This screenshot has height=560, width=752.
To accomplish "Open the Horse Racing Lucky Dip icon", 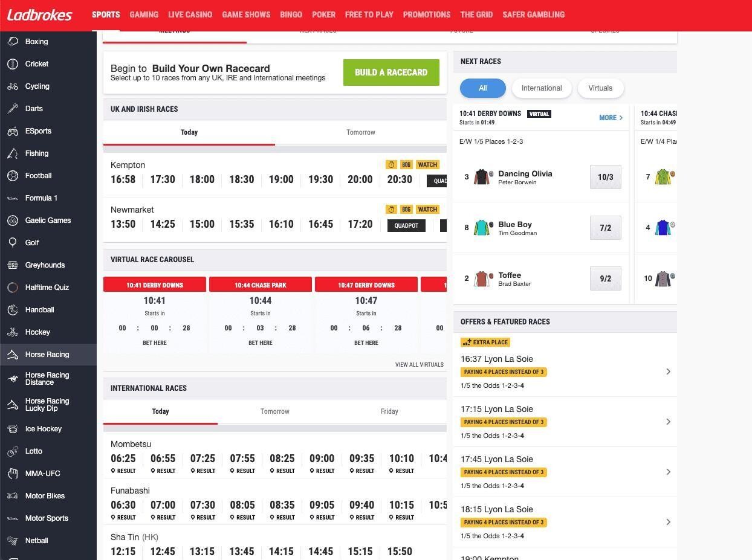I will (x=13, y=405).
